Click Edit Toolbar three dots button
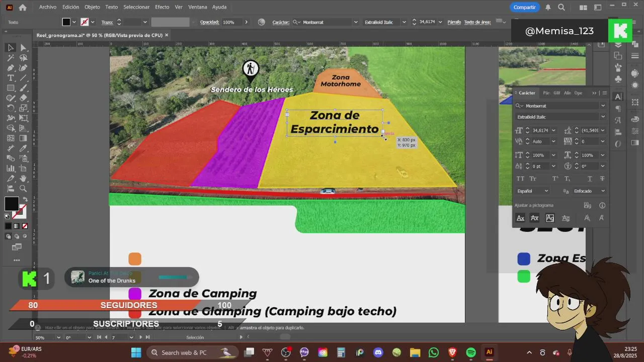This screenshot has width=644, height=362. 17,260
